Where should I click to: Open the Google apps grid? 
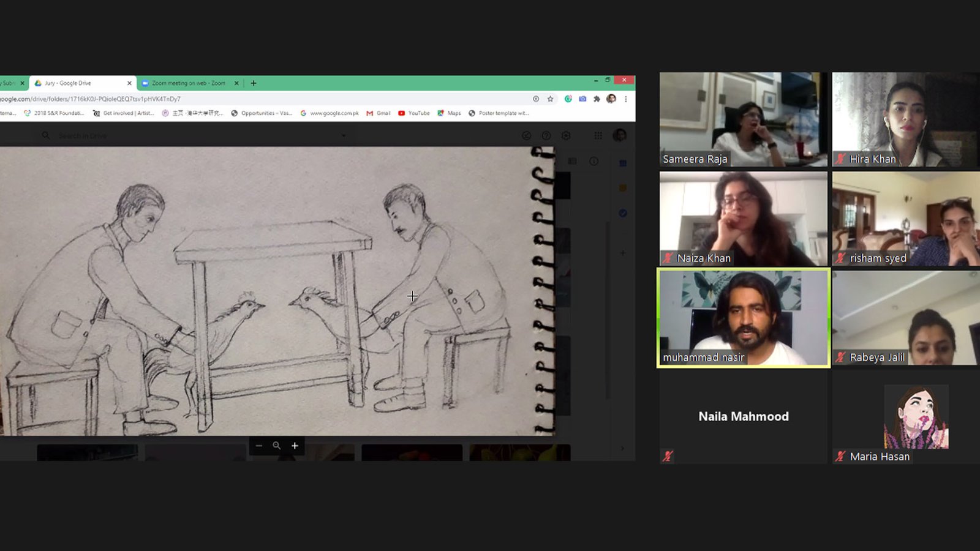coord(598,135)
